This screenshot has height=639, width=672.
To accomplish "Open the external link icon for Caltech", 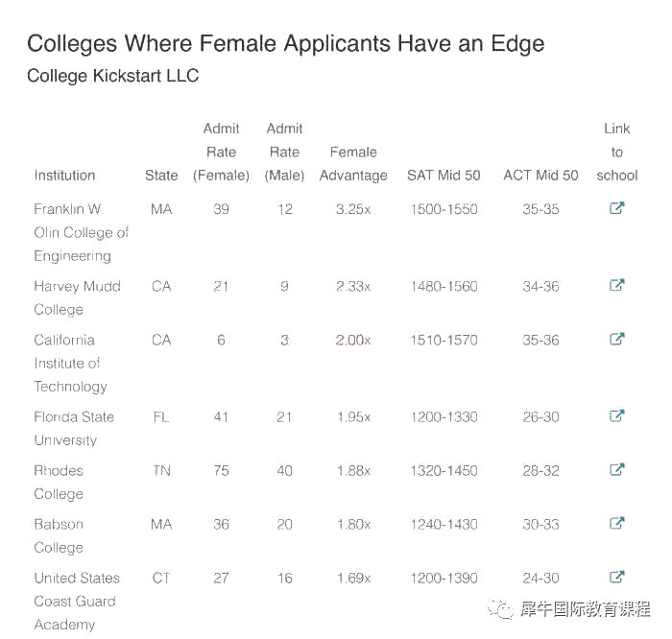I will click(x=616, y=340).
